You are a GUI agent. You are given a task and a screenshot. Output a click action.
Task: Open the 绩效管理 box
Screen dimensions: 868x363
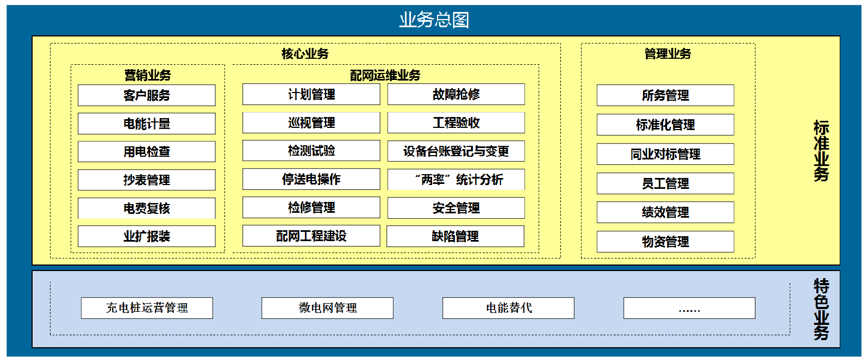pos(665,212)
